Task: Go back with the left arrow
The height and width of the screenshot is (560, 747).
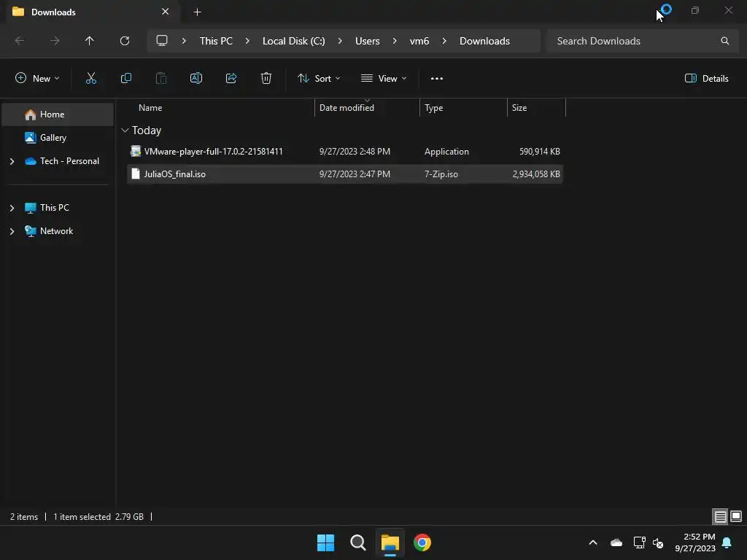Action: [x=20, y=41]
